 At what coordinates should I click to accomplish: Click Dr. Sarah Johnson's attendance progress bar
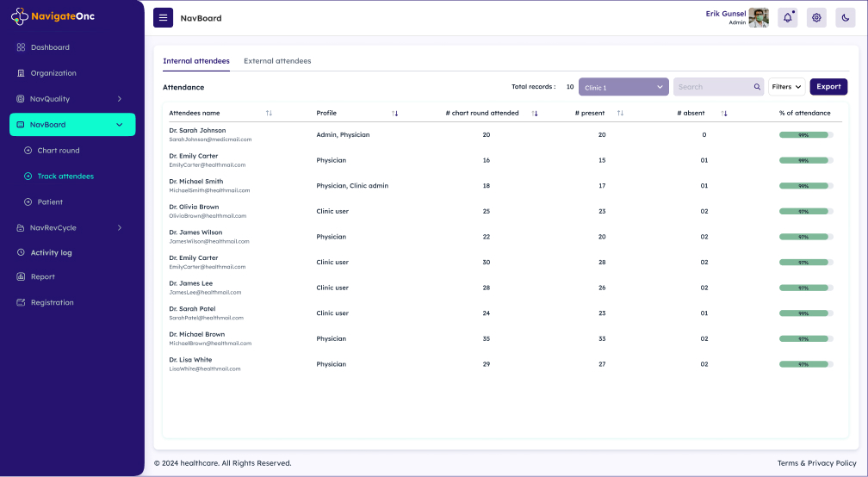coord(805,135)
